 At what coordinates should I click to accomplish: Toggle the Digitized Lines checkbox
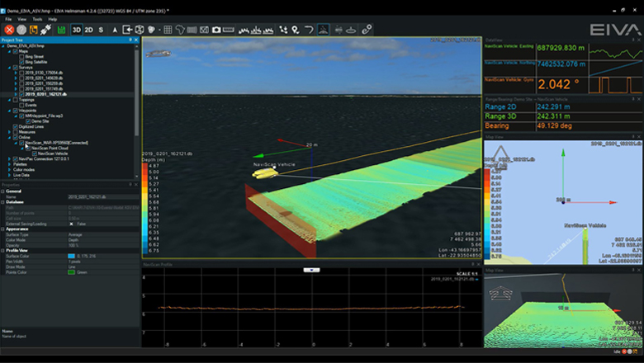15,126
